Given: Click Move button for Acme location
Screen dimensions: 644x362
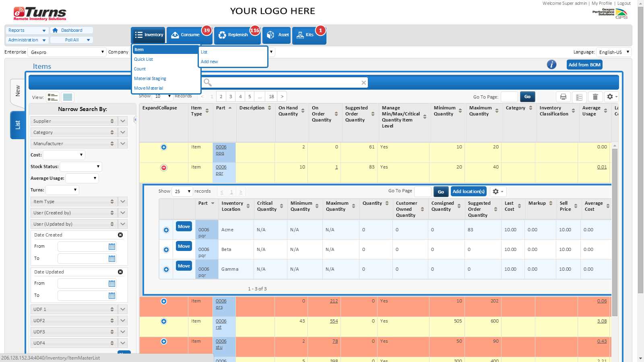Looking at the screenshot, I should [x=184, y=226].
